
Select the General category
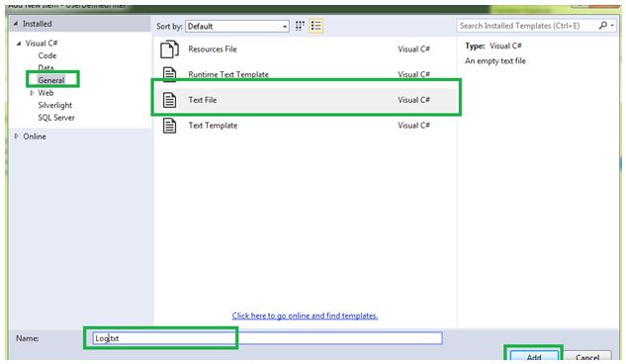51,80
